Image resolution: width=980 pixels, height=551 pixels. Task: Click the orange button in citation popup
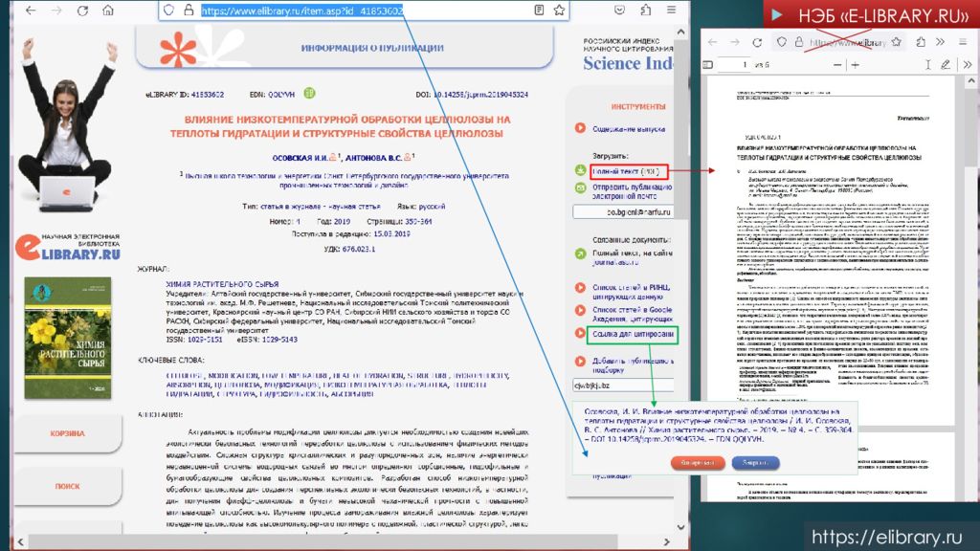[698, 463]
